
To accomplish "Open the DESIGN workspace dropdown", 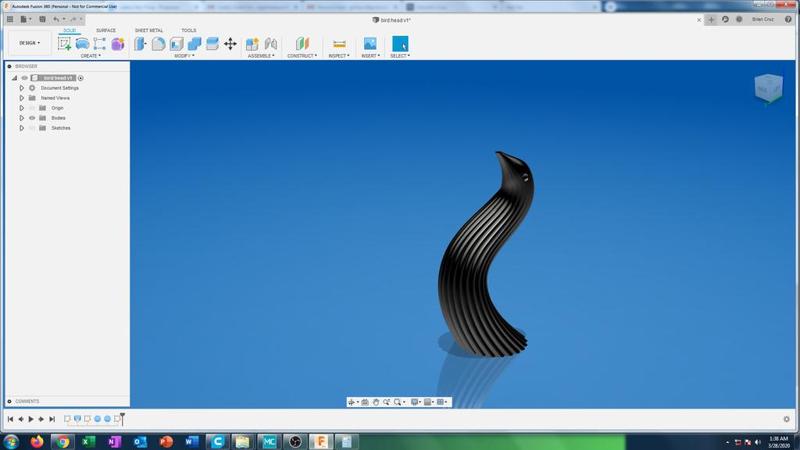I will coord(29,43).
